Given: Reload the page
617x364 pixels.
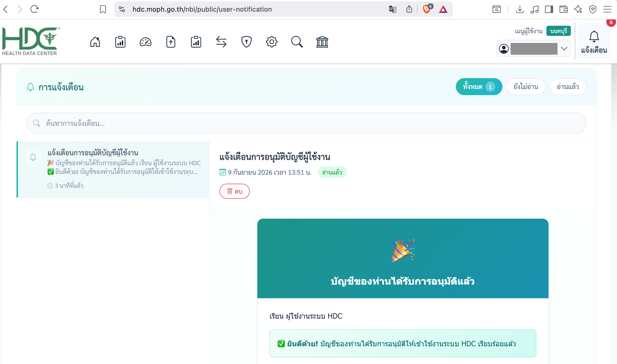Looking at the screenshot, I should (x=34, y=9).
